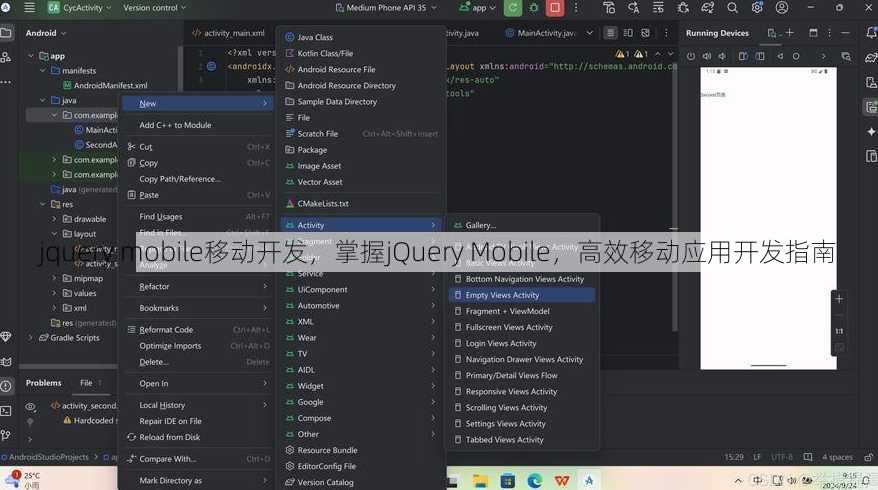Click the UTF-8 encoding in status bar
Viewport: 878px width, 490px height.
click(782, 457)
